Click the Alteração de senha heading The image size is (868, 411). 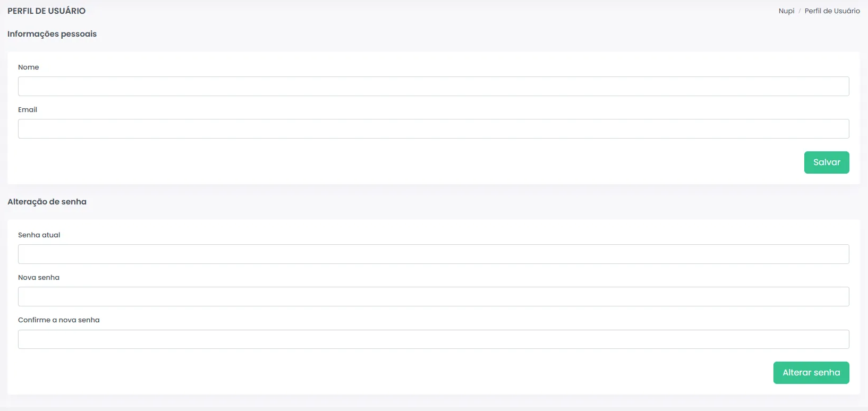click(x=47, y=202)
